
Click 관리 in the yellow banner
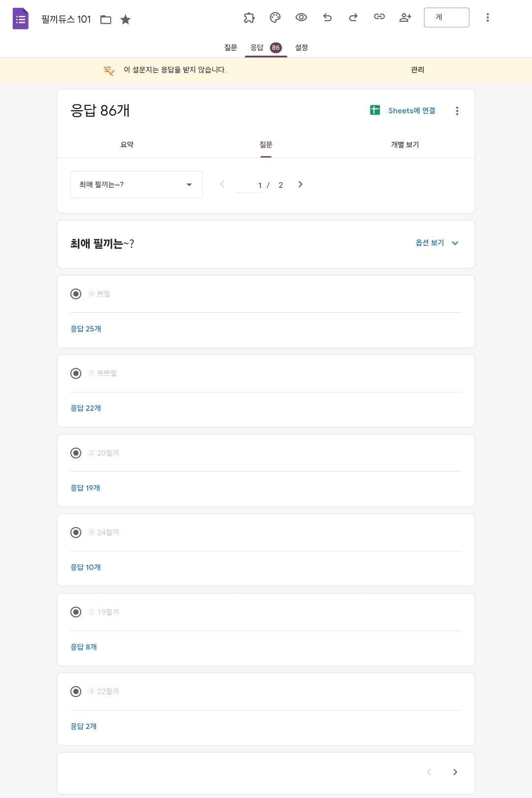(417, 70)
